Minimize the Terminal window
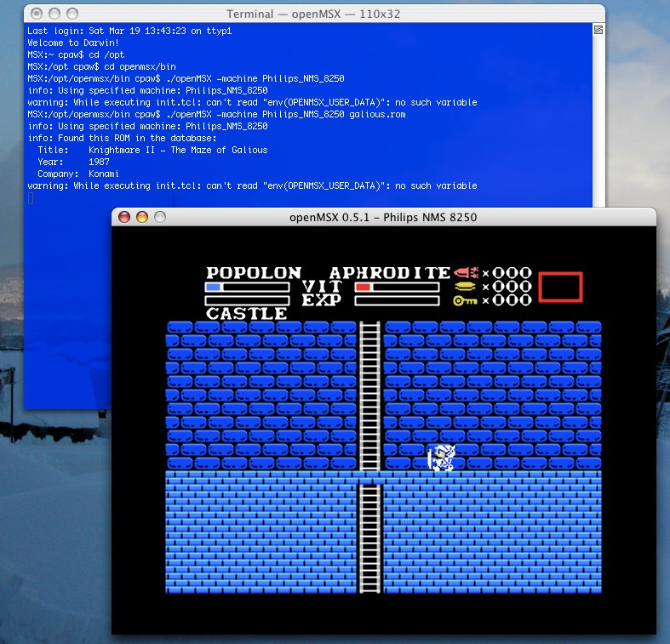The width and height of the screenshot is (670, 644). 54,14
